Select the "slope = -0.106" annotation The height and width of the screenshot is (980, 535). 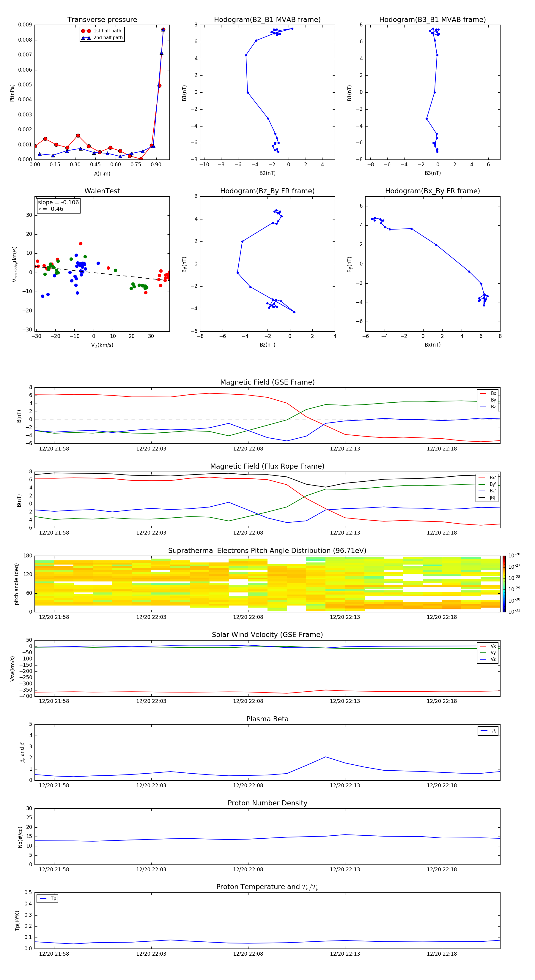click(58, 203)
